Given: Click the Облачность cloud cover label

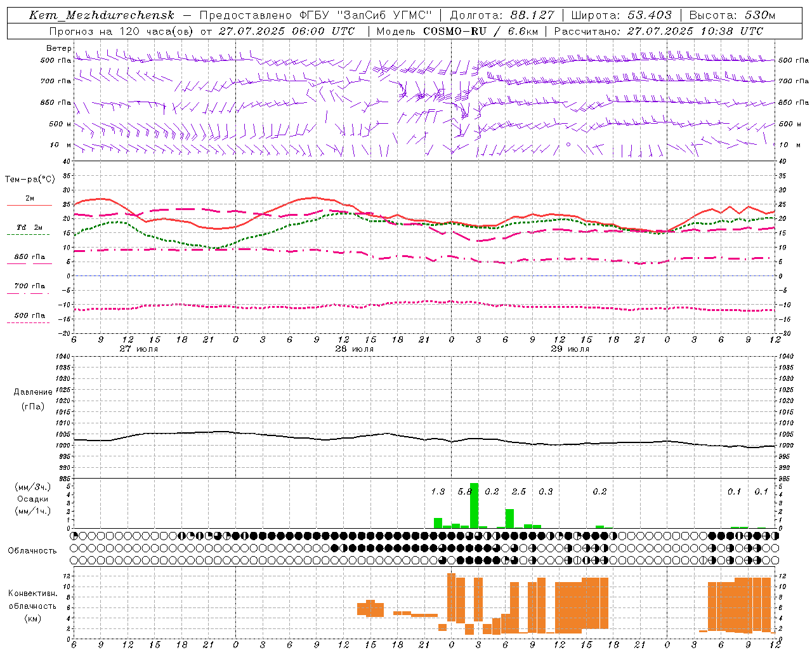Looking at the screenshot, I should pyautogui.click(x=32, y=551).
